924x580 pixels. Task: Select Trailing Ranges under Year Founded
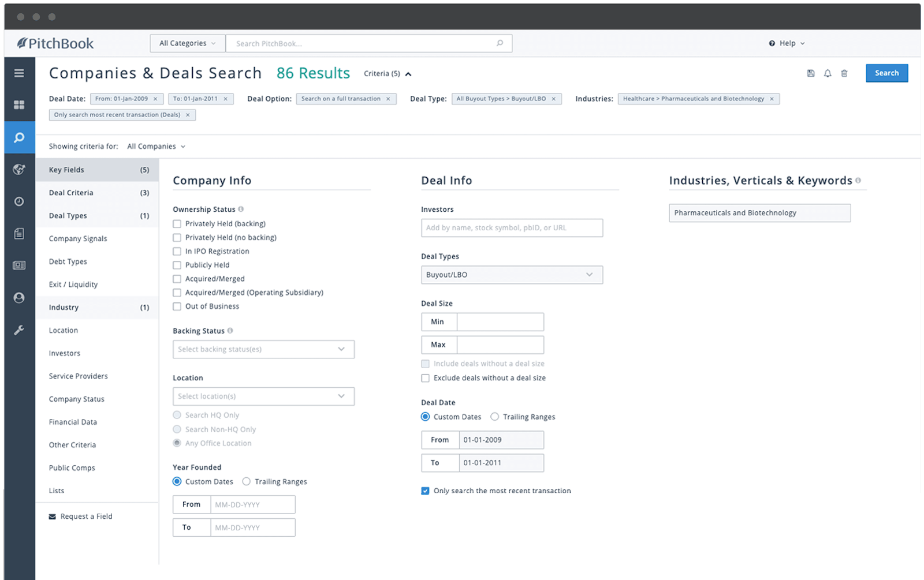point(246,481)
